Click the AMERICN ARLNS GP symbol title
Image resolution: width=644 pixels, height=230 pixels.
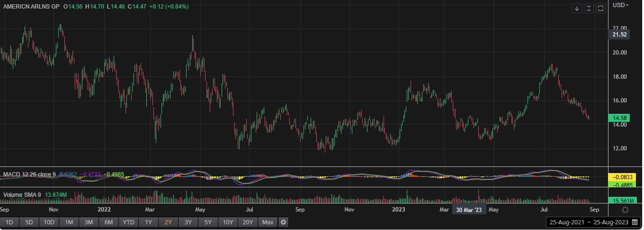tap(31, 7)
